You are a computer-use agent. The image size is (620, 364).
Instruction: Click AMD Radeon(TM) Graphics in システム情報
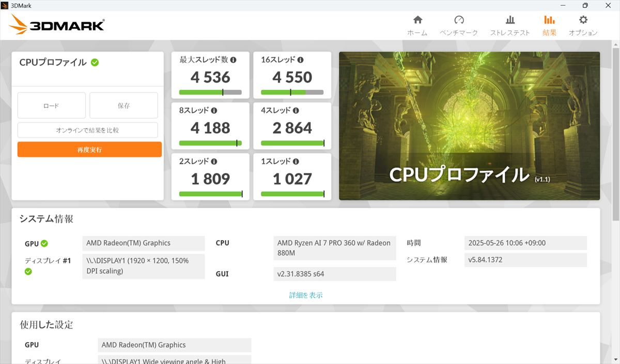[144, 243]
